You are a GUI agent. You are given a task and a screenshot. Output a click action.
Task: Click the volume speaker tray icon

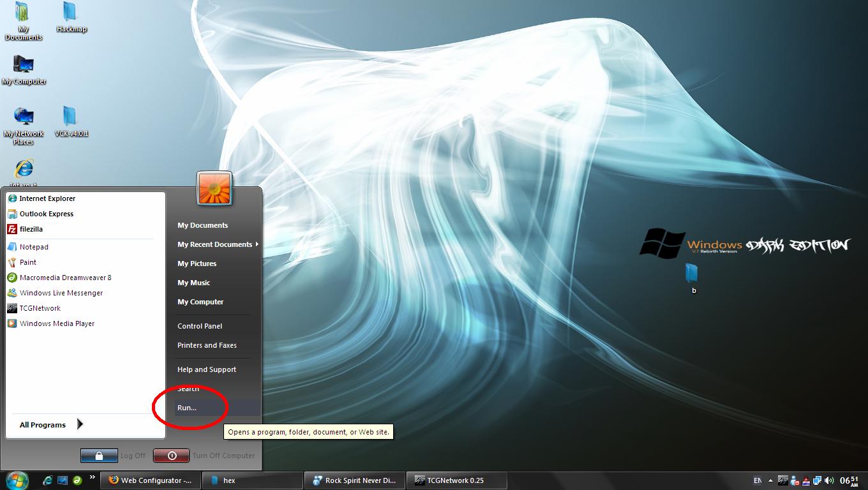point(829,480)
